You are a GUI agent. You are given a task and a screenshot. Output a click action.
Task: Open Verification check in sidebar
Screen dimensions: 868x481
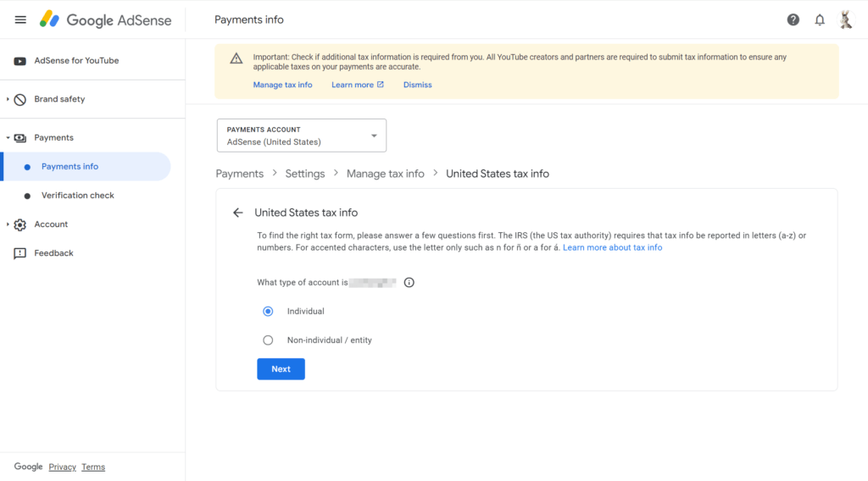[x=77, y=195]
